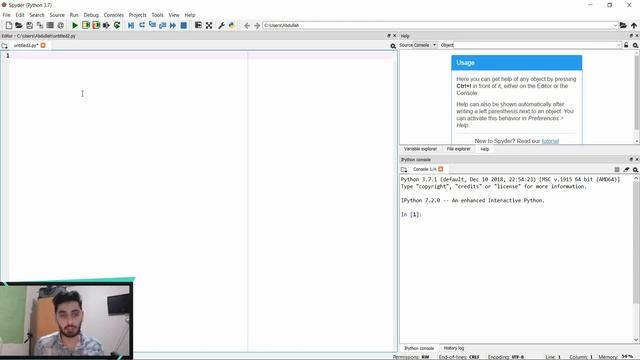Create a new file from the toolbar
The width and height of the screenshot is (640, 360).
point(9,25)
